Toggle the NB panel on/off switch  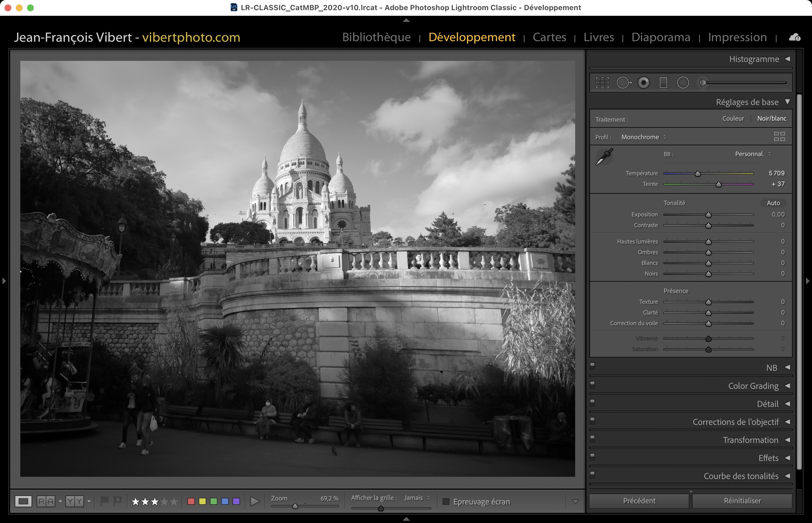point(593,366)
